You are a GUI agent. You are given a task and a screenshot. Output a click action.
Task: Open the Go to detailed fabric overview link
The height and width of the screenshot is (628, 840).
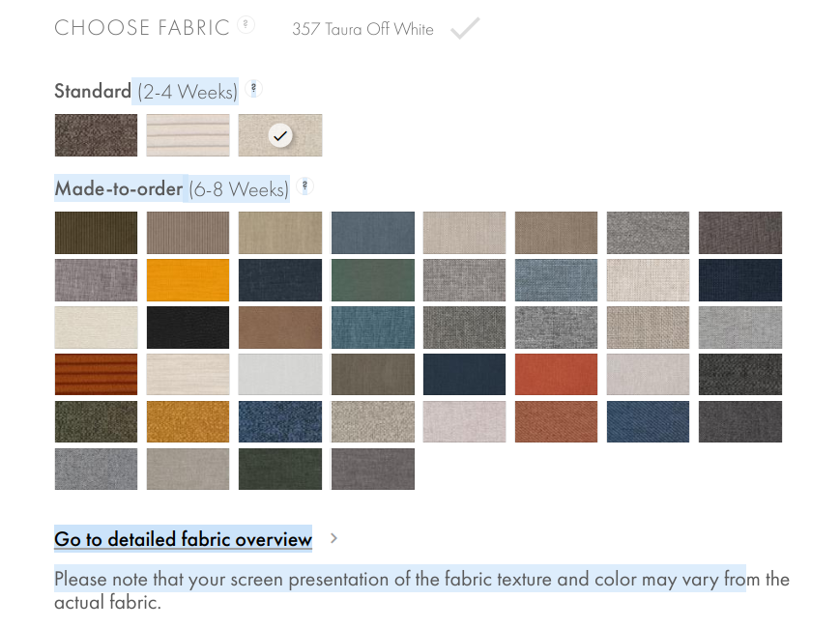(183, 538)
